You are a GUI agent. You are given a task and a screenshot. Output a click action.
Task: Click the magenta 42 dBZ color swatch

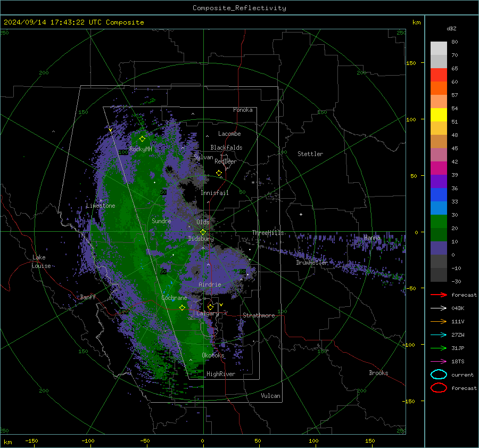[439, 168]
